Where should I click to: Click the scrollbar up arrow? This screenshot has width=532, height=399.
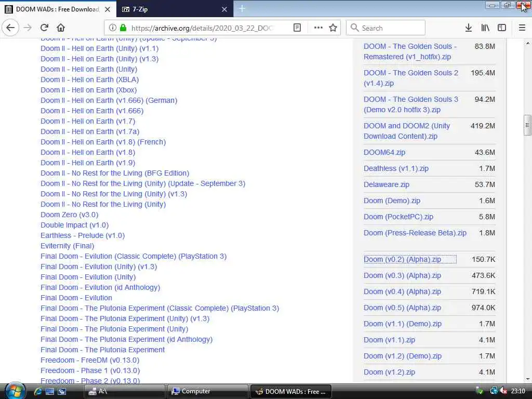[x=528, y=44]
